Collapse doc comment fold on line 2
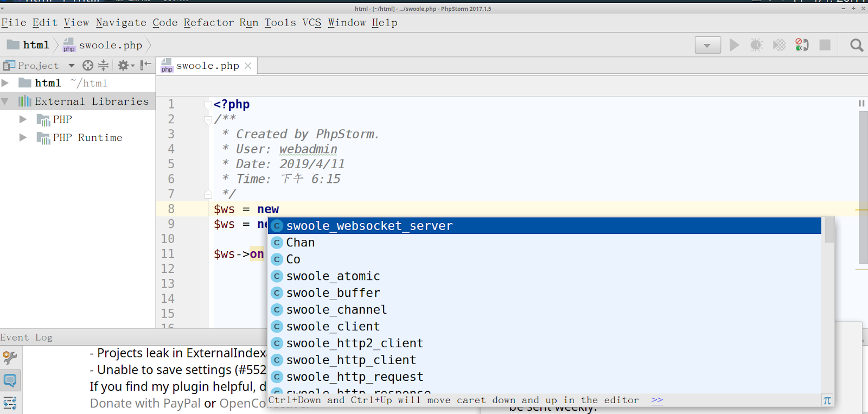Screen dimensions: 868x414 click(x=208, y=119)
